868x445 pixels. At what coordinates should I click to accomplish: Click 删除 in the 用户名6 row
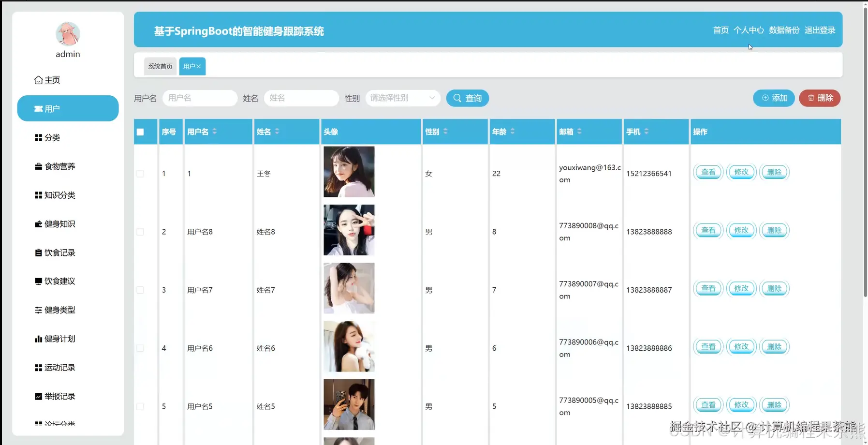pyautogui.click(x=774, y=347)
